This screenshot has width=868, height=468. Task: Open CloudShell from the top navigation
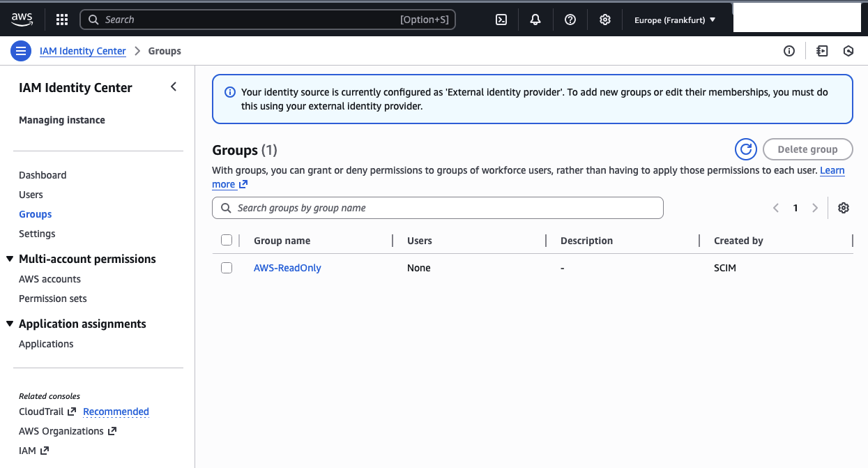click(x=501, y=19)
